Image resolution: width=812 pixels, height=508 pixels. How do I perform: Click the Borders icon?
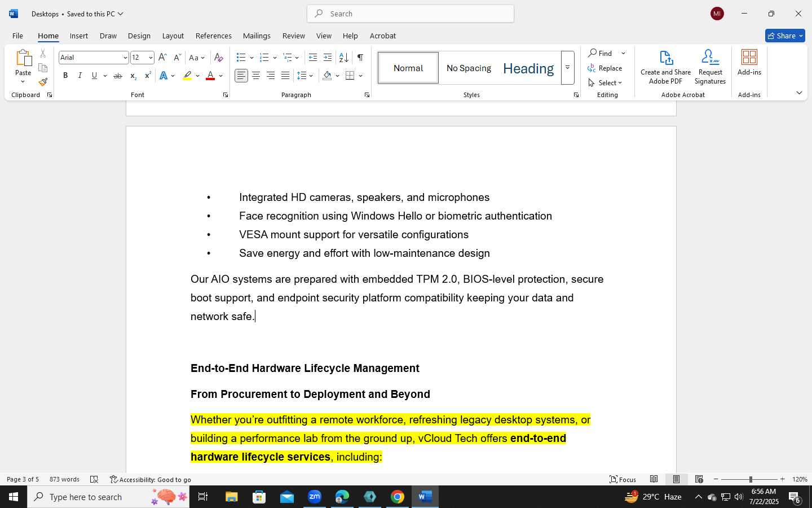pyautogui.click(x=350, y=76)
